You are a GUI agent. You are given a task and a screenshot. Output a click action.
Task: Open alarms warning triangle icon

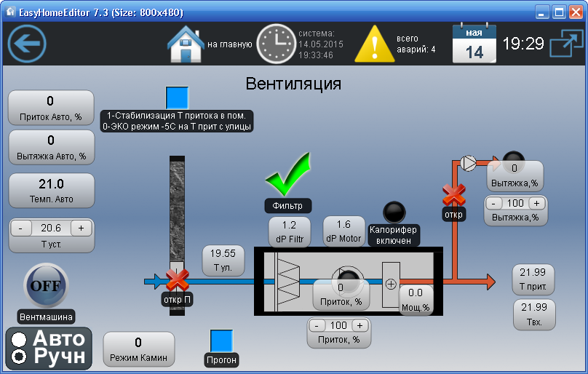click(378, 44)
